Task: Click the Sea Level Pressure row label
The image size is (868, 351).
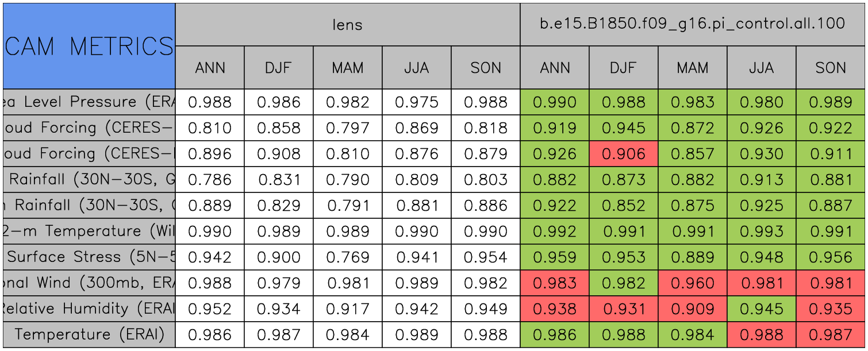Action: 89,102
